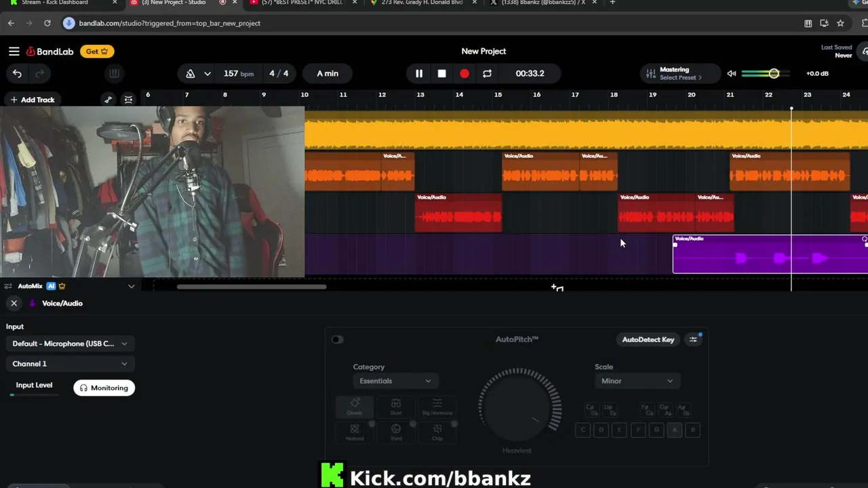Toggle the D note key
Image resolution: width=868 pixels, height=488 pixels.
(x=601, y=430)
